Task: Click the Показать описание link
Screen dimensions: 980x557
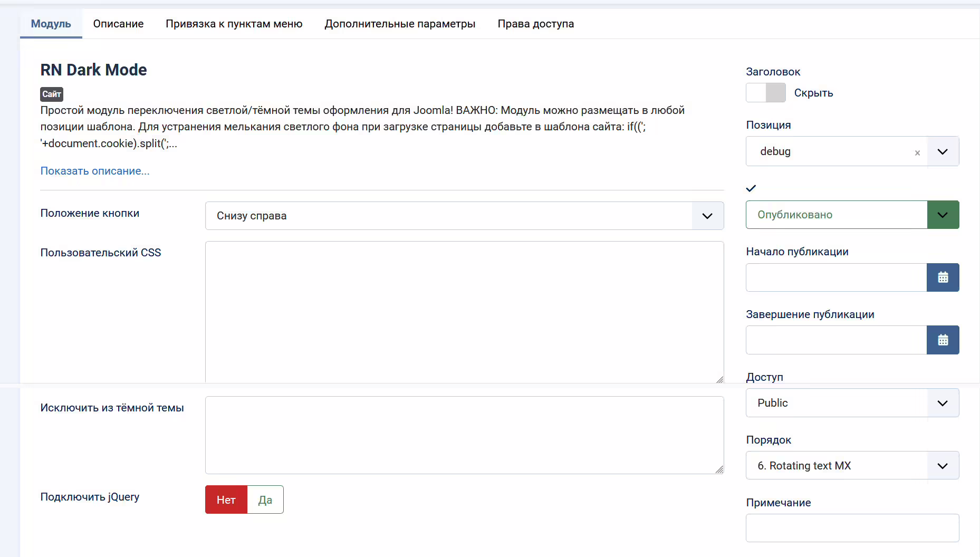Action: coord(95,171)
